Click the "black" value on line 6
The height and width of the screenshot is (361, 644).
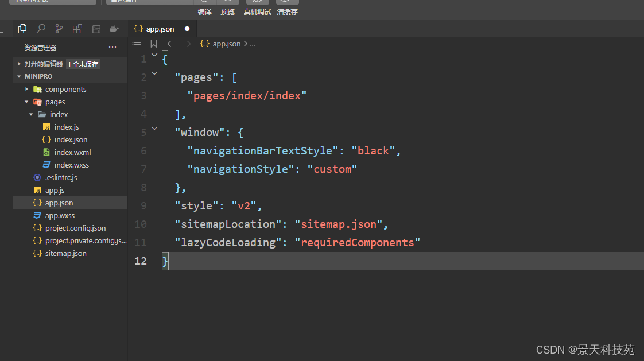tap(373, 151)
